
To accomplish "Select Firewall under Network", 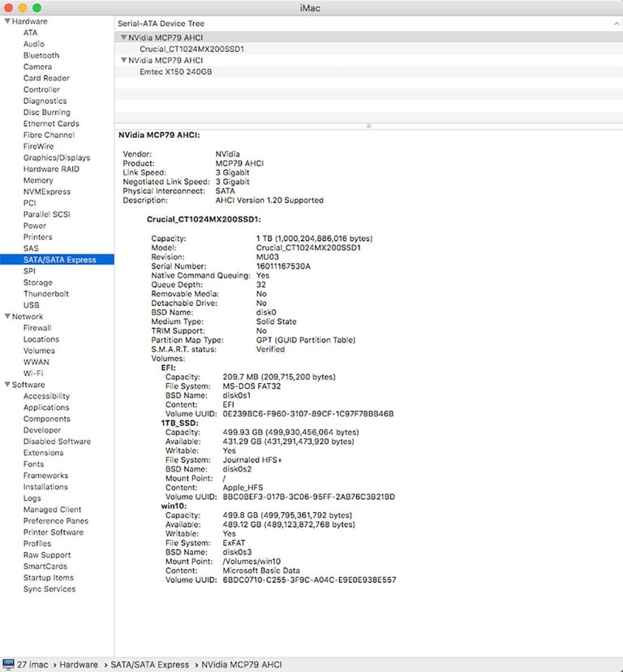I will [x=37, y=328].
